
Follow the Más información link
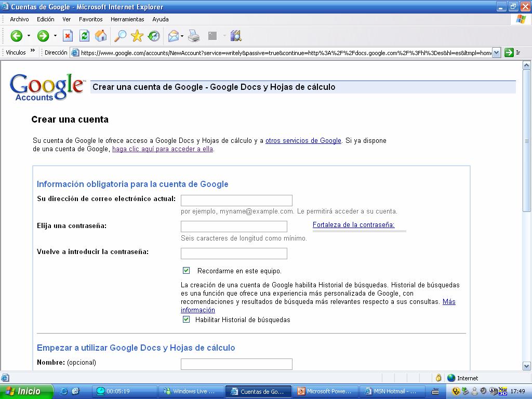[x=318, y=305]
